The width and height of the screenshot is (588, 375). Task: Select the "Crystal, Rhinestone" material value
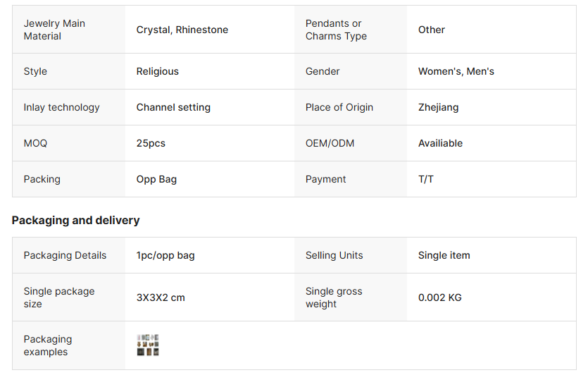[x=182, y=30]
